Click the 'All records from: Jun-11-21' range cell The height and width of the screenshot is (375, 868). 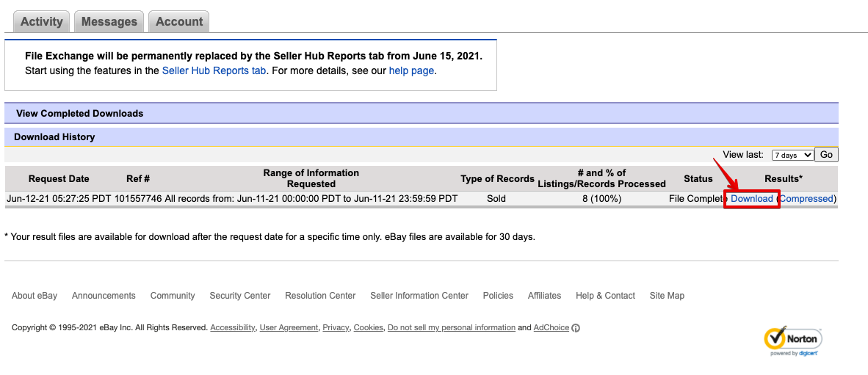(311, 199)
